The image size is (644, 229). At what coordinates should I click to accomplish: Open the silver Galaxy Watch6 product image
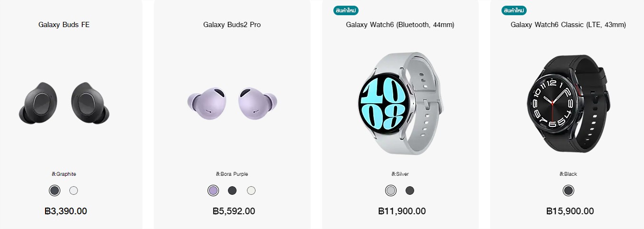tap(400, 103)
